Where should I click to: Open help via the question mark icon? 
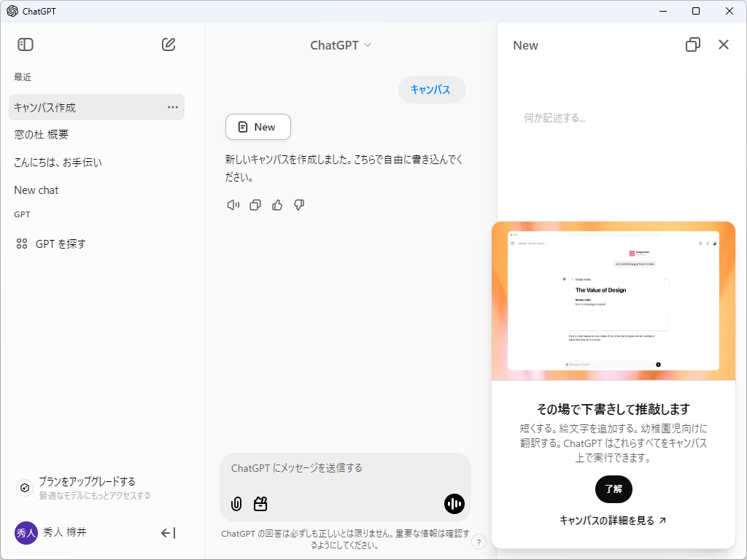(x=479, y=541)
